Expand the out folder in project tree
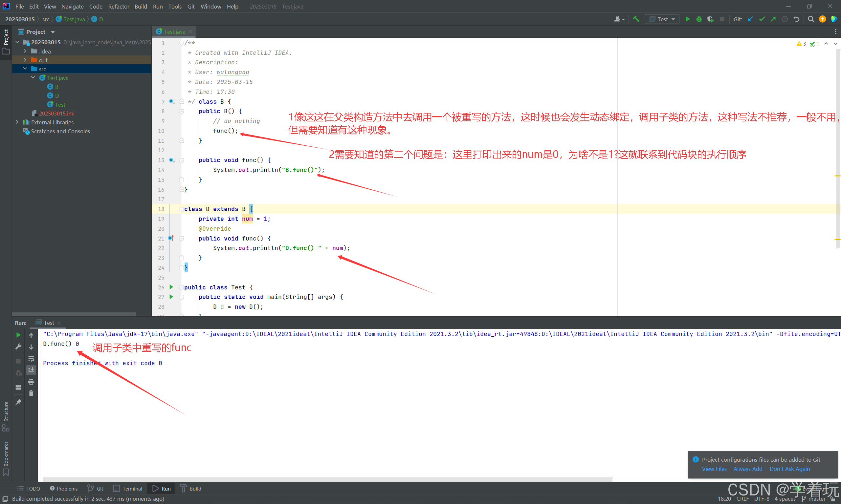 (25, 60)
